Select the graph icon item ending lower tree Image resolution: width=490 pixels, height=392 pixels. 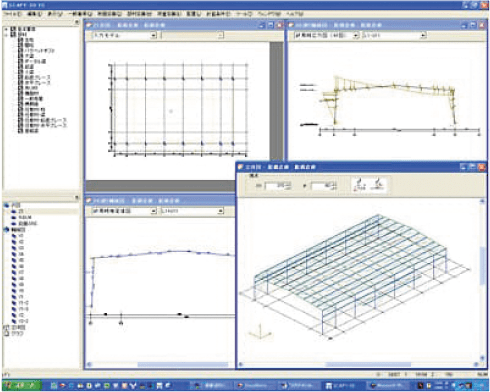tap(6, 333)
